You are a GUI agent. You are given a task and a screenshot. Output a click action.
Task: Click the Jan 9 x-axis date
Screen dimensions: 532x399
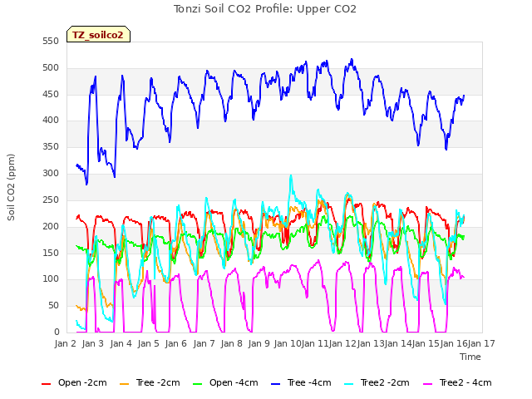click(x=259, y=343)
